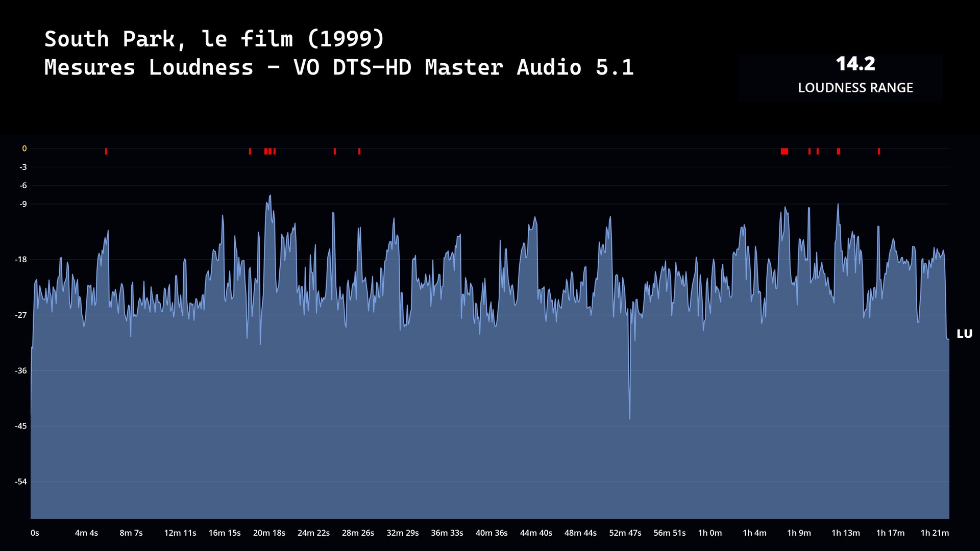980x551 pixels.
Task: Click the LOUDNESS RANGE label
Action: [x=855, y=88]
